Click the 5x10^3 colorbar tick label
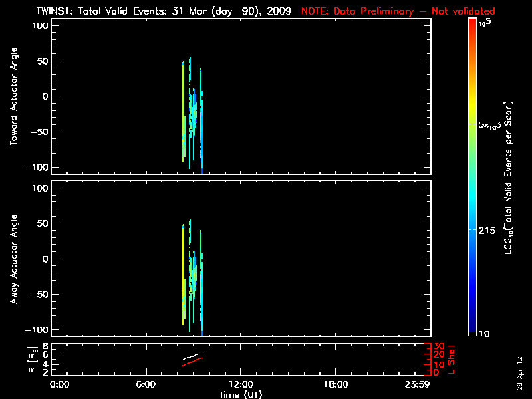This screenshot has width=532, height=399. click(x=493, y=124)
